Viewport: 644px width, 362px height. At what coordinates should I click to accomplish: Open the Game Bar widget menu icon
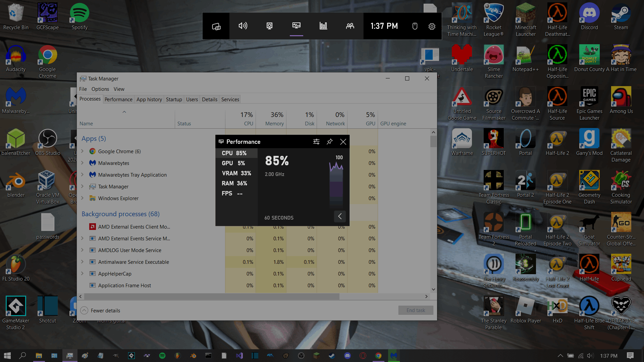pyautogui.click(x=216, y=26)
